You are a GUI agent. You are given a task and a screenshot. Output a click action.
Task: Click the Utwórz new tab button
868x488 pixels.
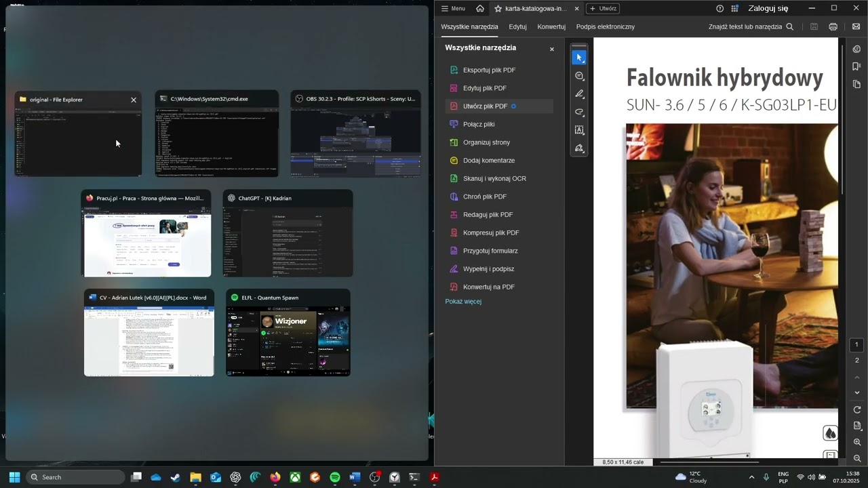[603, 8]
